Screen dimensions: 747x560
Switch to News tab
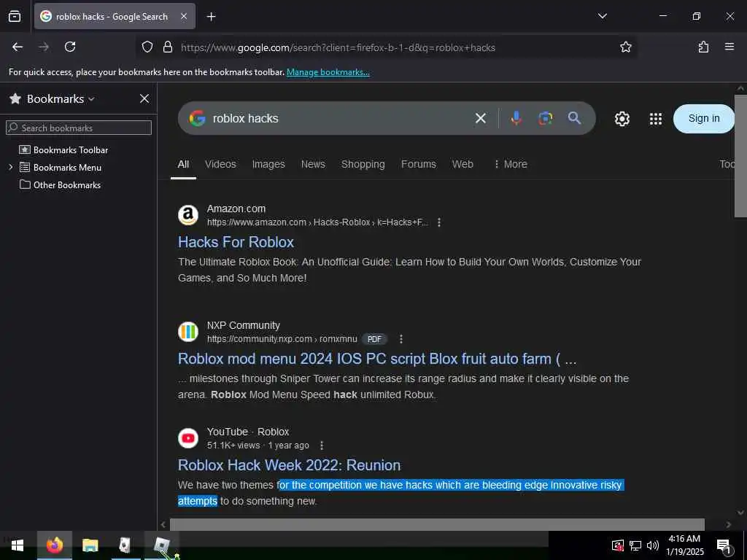click(313, 164)
